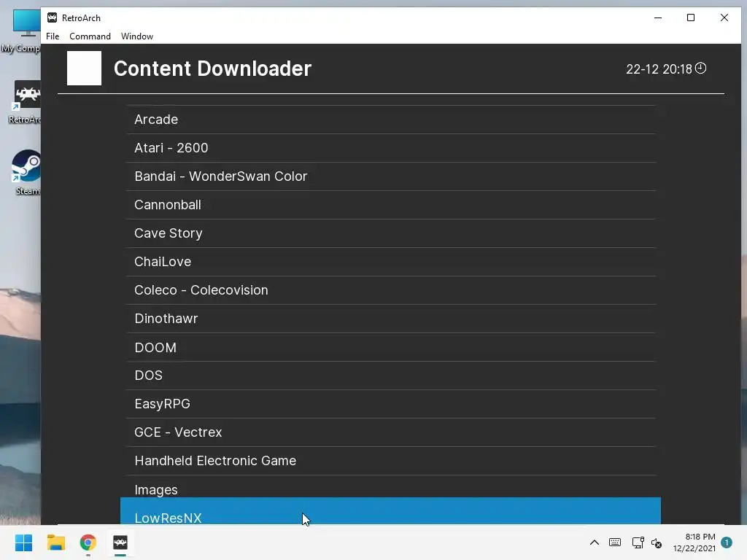Open the Images entry
747x560 pixels.
click(391, 486)
